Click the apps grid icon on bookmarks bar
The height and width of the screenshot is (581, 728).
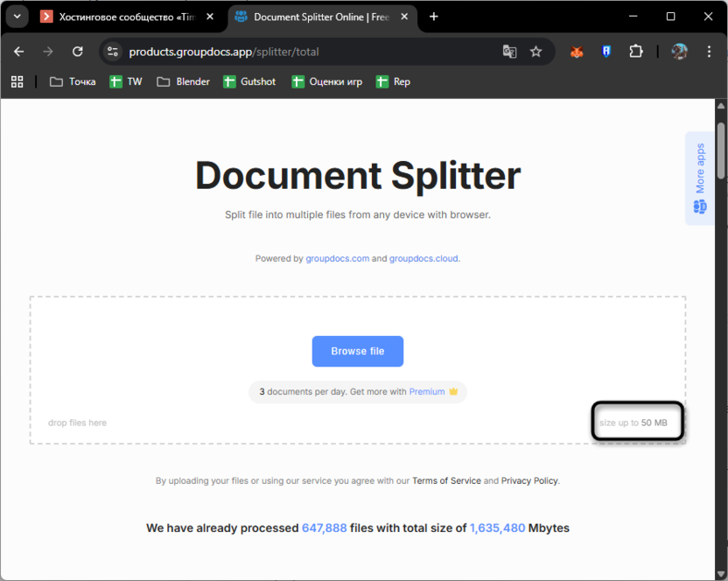click(17, 81)
